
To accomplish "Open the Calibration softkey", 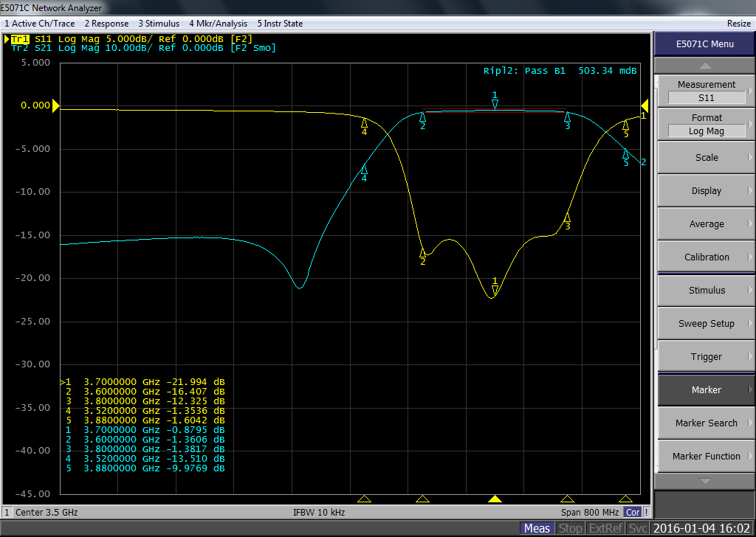I will click(706, 257).
